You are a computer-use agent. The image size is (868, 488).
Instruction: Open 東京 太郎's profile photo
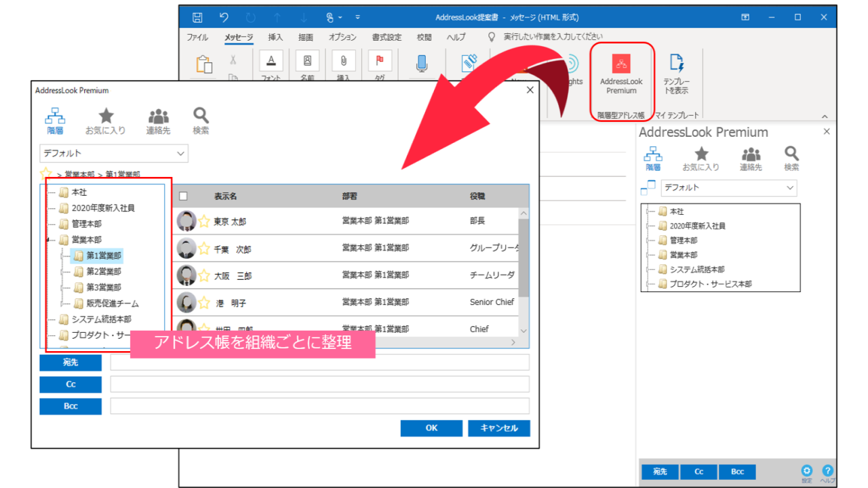(x=186, y=221)
